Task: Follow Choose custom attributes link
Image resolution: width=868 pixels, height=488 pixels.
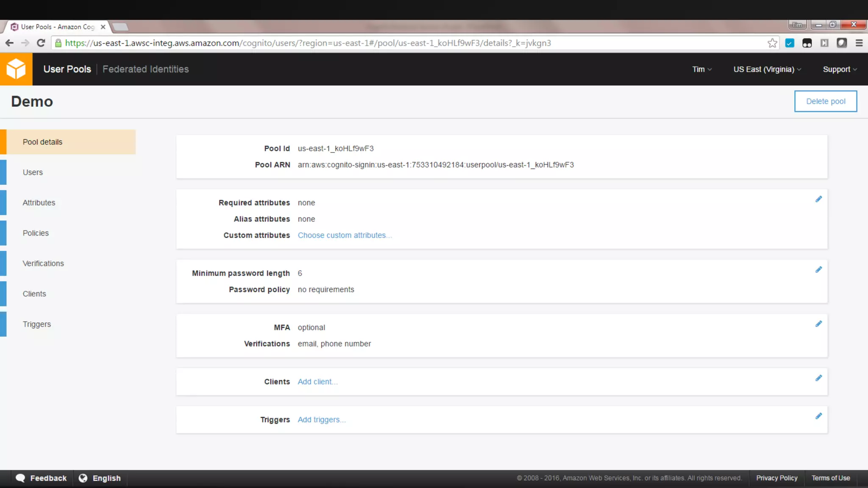Action: 345,236
